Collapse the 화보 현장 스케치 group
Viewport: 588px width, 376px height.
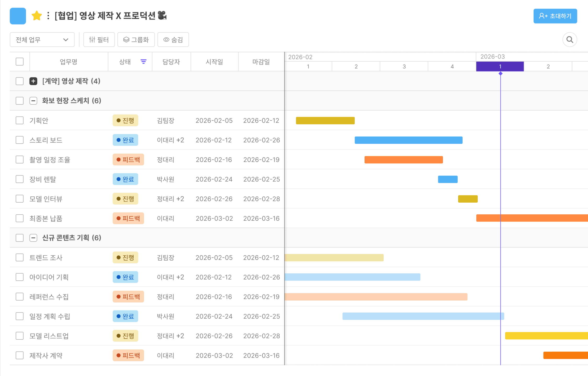pyautogui.click(x=33, y=101)
